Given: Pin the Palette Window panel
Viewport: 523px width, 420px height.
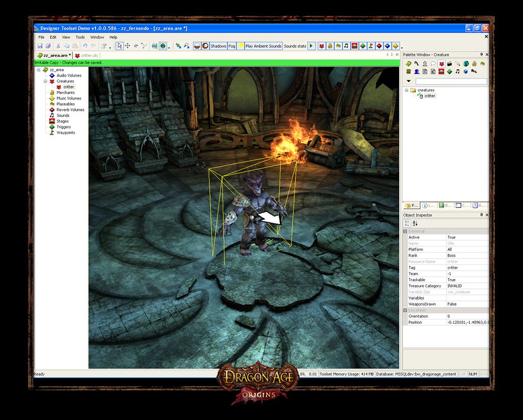Looking at the screenshot, I should (481, 54).
